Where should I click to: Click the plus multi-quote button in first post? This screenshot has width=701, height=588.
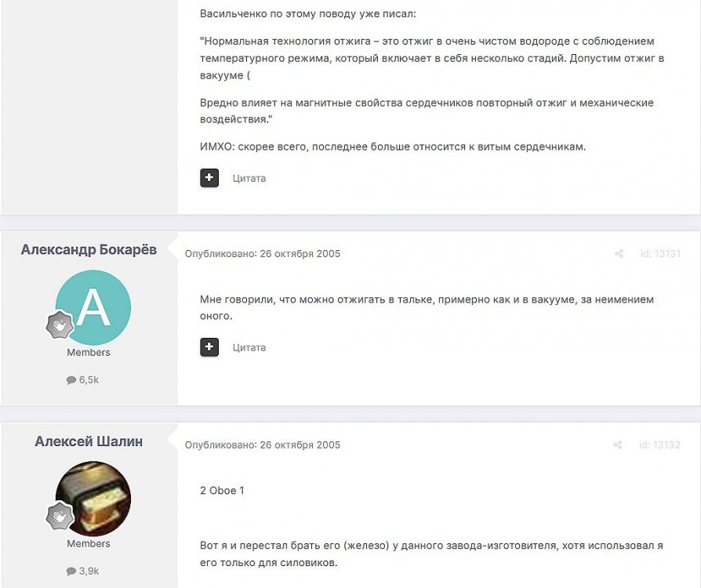[209, 177]
